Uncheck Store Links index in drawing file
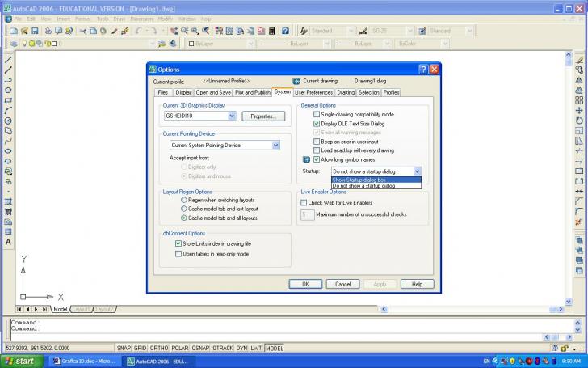588x368 pixels. (x=178, y=243)
